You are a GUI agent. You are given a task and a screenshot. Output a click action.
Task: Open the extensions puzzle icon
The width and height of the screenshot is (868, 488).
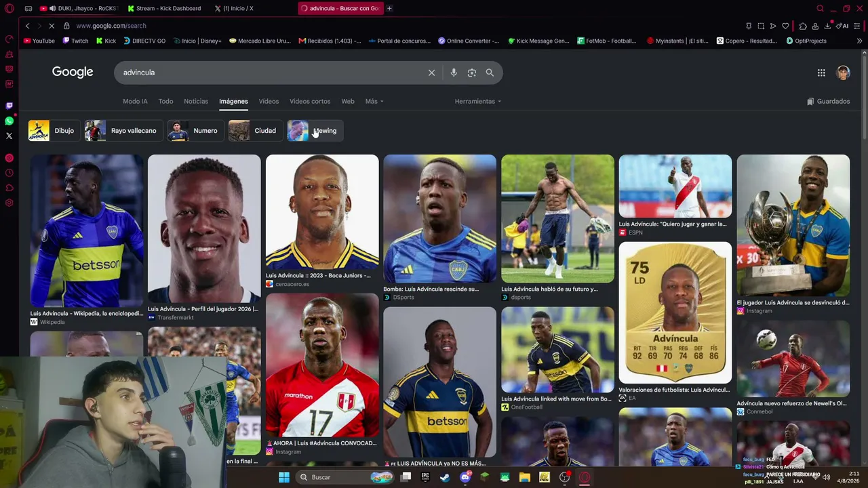coord(803,26)
